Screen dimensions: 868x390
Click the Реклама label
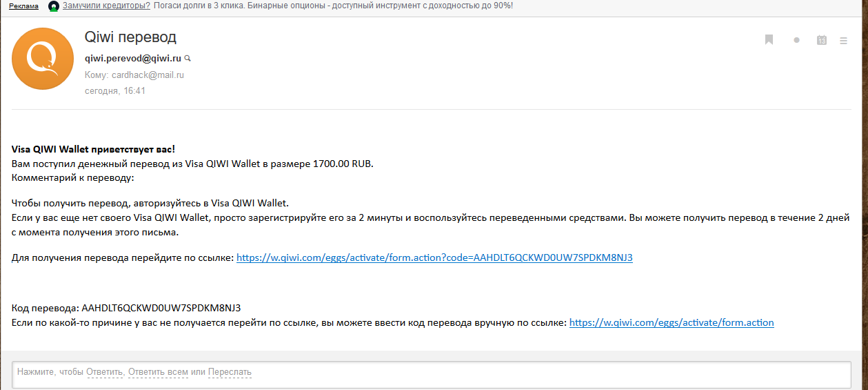coord(24,6)
